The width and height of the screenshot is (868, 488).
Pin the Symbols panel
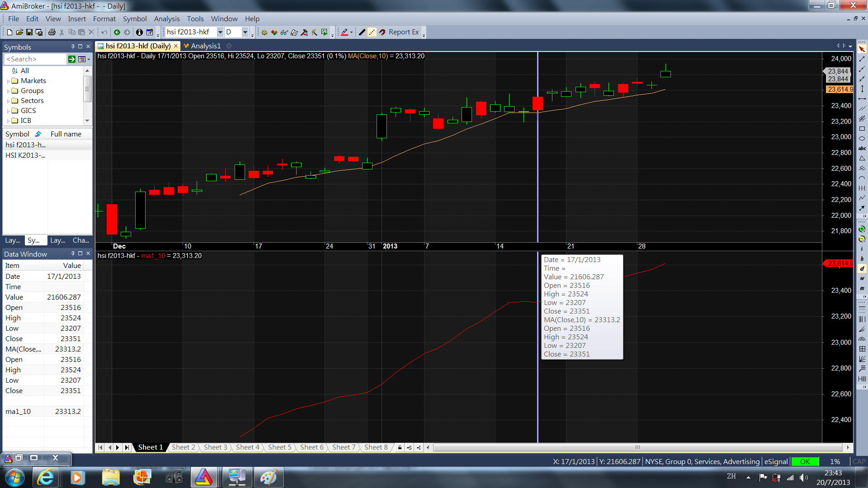pos(73,47)
